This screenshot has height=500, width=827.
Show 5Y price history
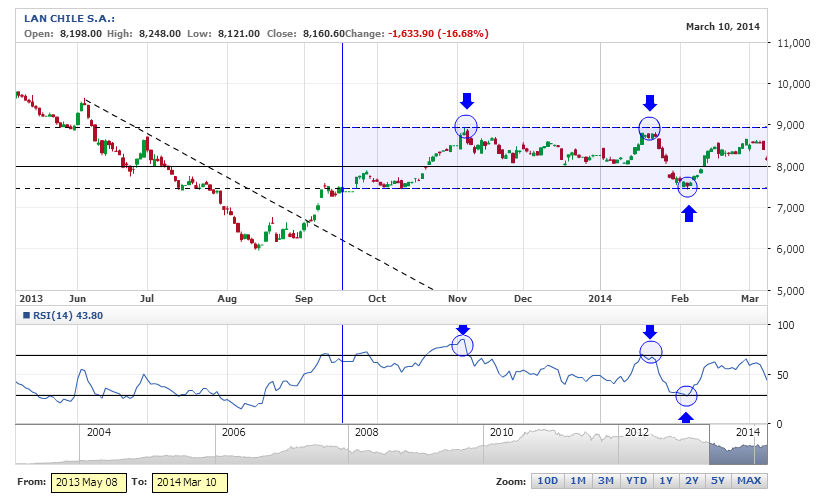point(720,481)
